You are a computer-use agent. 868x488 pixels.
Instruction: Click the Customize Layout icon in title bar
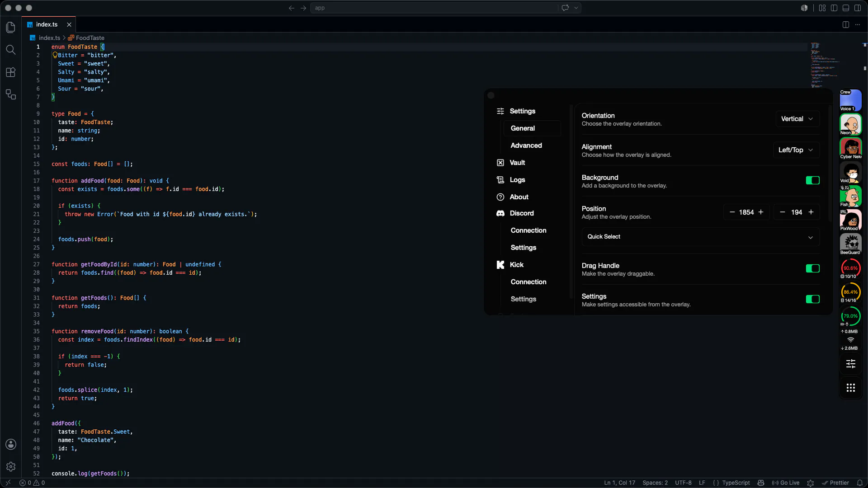click(822, 8)
